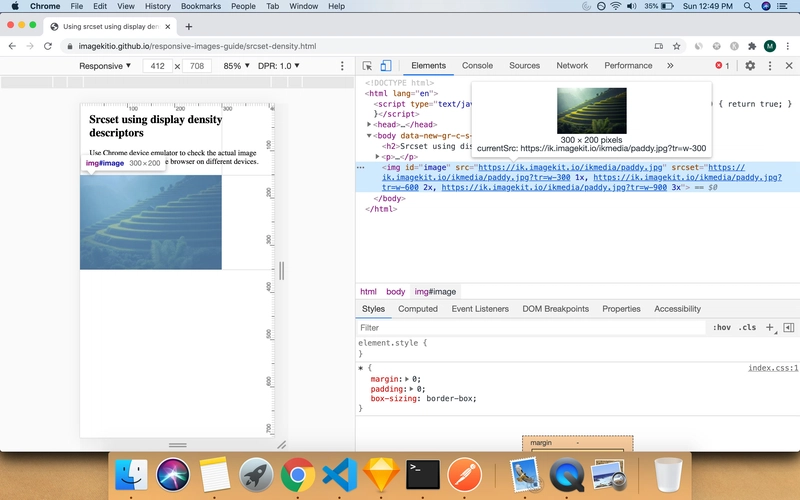Reload the page

point(47,46)
